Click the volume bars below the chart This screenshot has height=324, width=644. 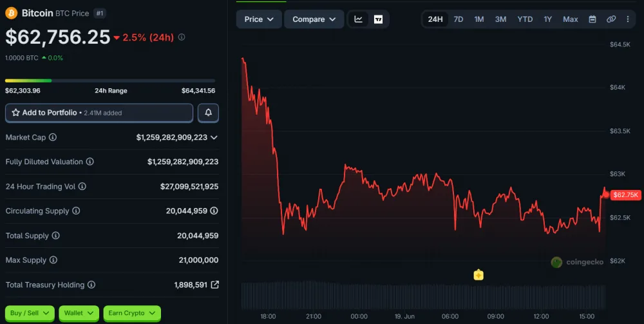tap(424, 295)
